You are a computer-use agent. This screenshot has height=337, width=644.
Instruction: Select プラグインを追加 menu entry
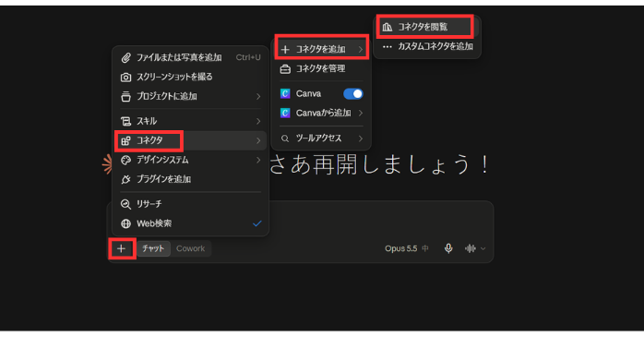pos(190,179)
